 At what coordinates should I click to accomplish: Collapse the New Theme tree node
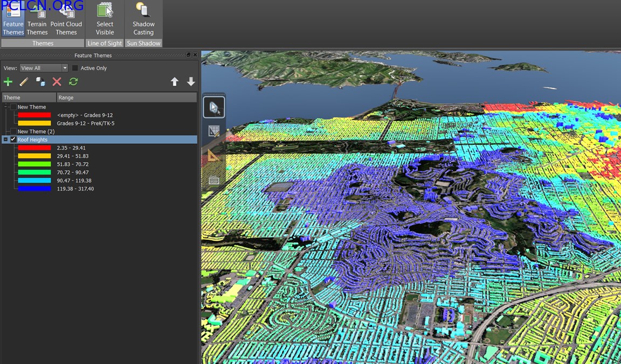[5, 107]
